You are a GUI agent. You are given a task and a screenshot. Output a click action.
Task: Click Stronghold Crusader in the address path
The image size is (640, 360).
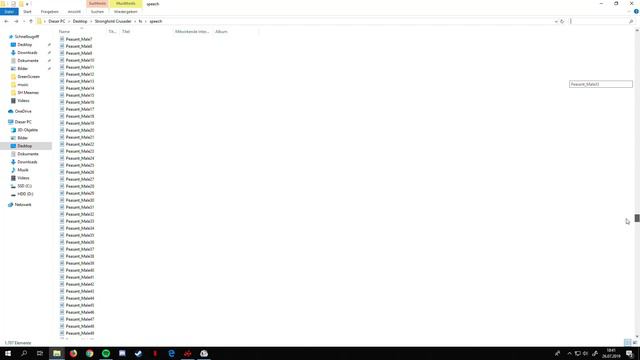tap(113, 21)
